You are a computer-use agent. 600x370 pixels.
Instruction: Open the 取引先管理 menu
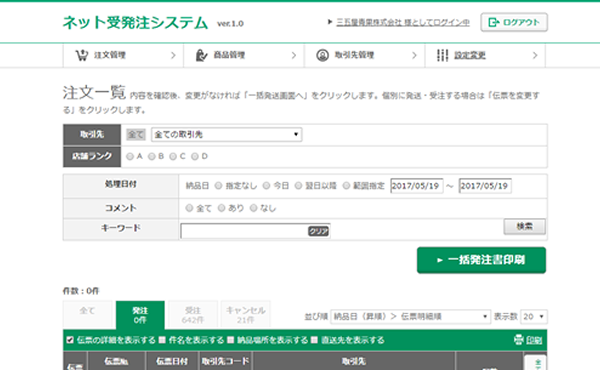point(365,55)
